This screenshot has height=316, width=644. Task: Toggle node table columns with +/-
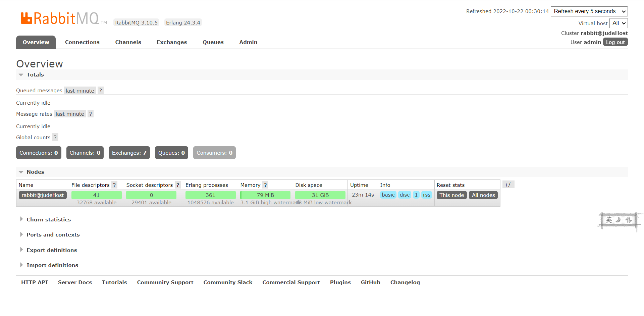pos(508,185)
